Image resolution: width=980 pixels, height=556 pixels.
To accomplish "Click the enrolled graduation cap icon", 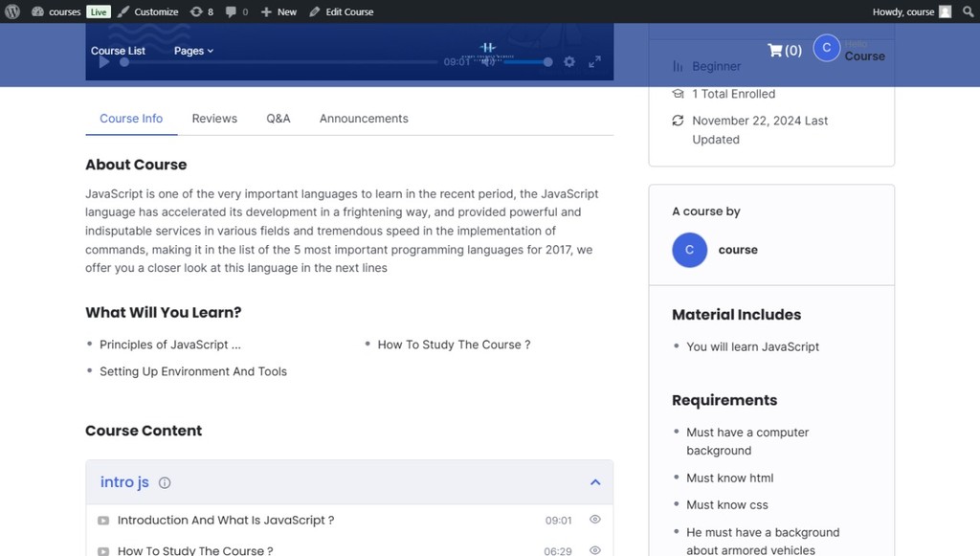I will [x=678, y=94].
